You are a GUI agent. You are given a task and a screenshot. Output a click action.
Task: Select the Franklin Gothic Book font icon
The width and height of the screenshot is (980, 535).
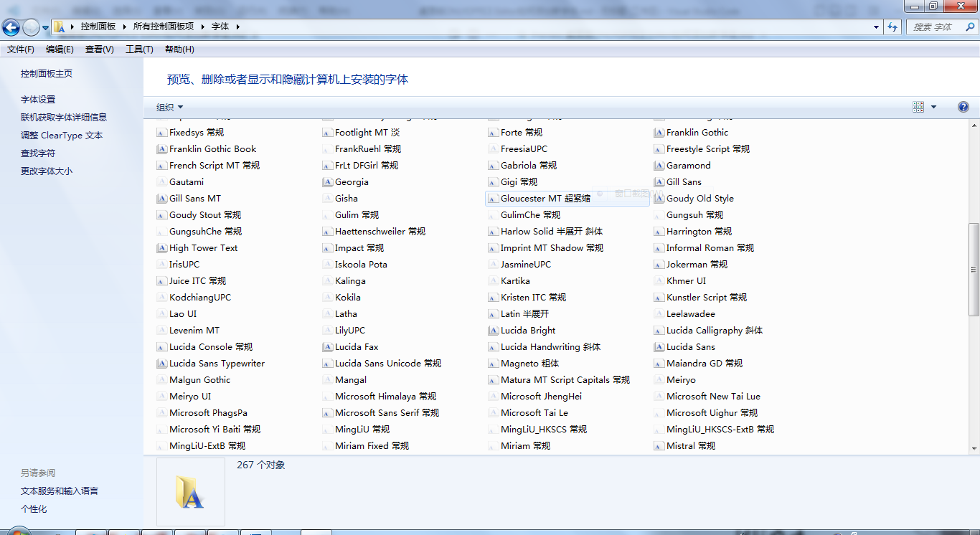click(x=161, y=148)
